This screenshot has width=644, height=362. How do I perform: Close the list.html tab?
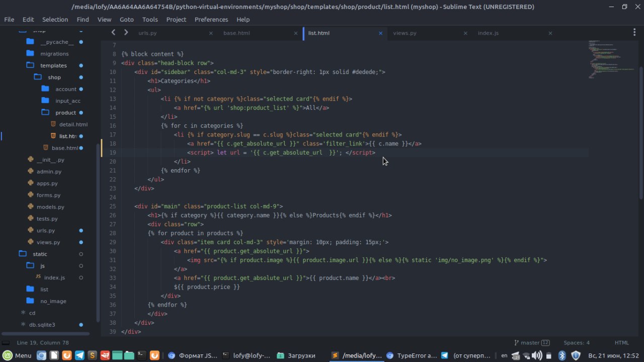(380, 33)
